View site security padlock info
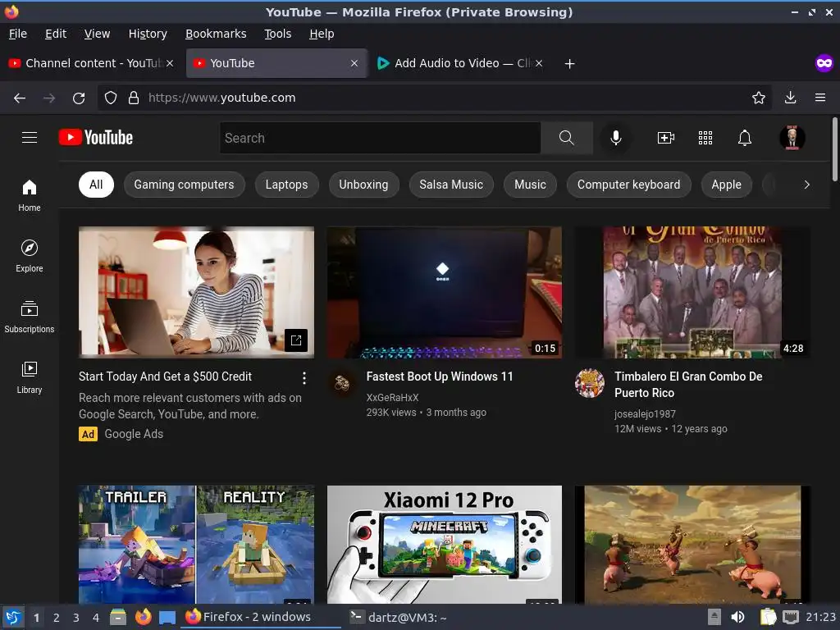 pyautogui.click(x=134, y=98)
